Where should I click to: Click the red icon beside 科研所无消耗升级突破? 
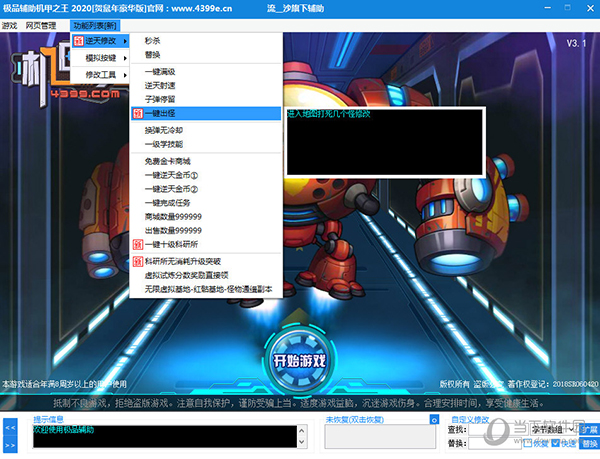pos(137,261)
